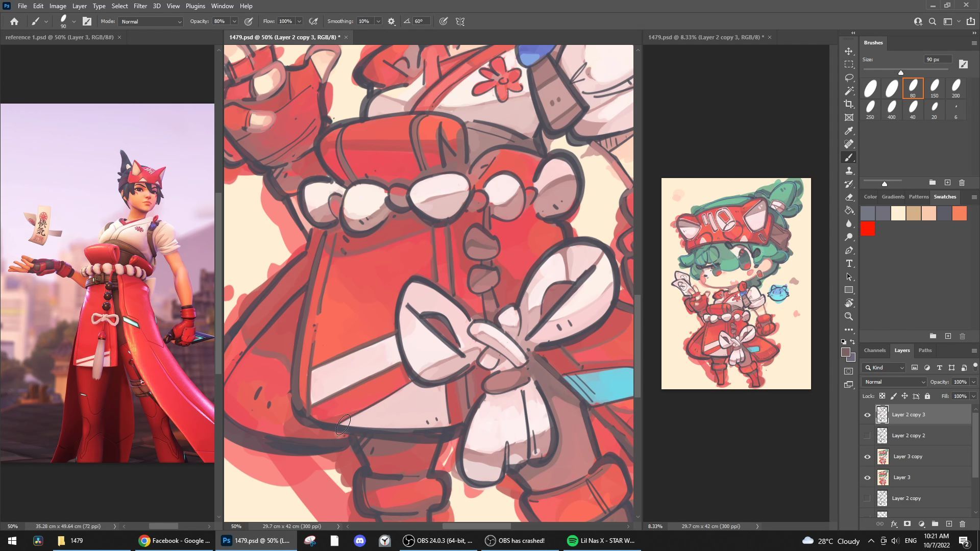Select the Brush tool in toolbar
Screen dimensions: 980x551
click(849, 158)
